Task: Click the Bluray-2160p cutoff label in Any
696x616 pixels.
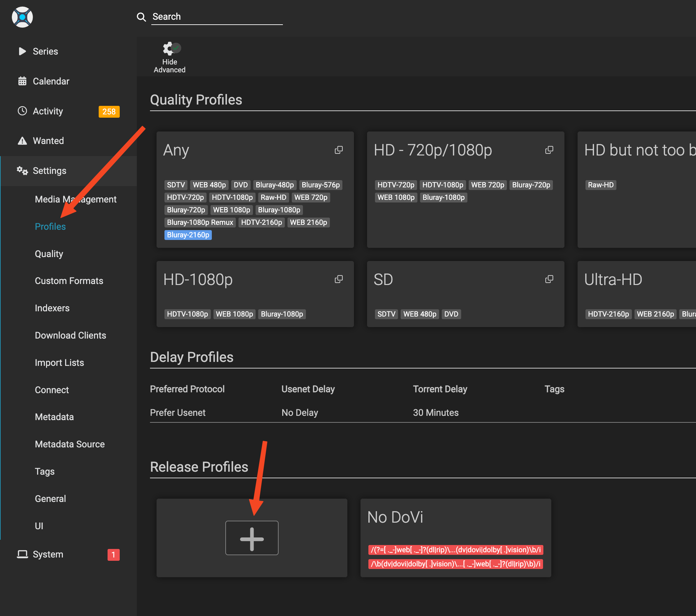Action: [188, 235]
